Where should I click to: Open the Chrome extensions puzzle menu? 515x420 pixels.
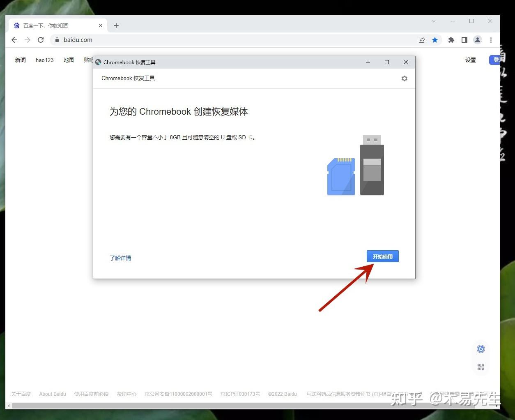click(451, 40)
